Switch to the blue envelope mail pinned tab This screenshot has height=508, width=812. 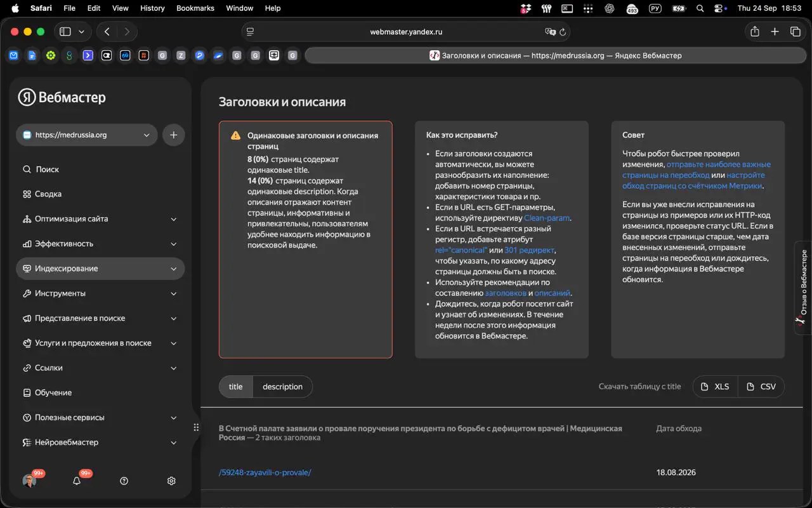(13, 55)
